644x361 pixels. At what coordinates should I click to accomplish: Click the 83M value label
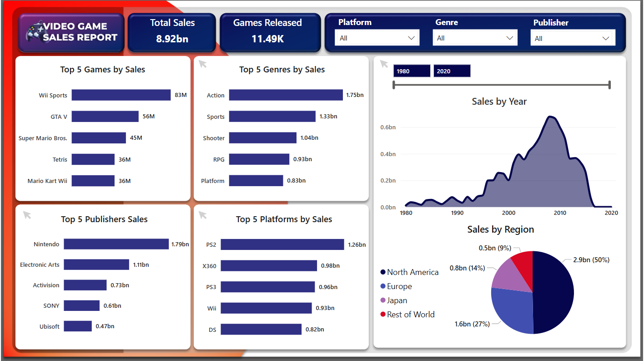[181, 95]
